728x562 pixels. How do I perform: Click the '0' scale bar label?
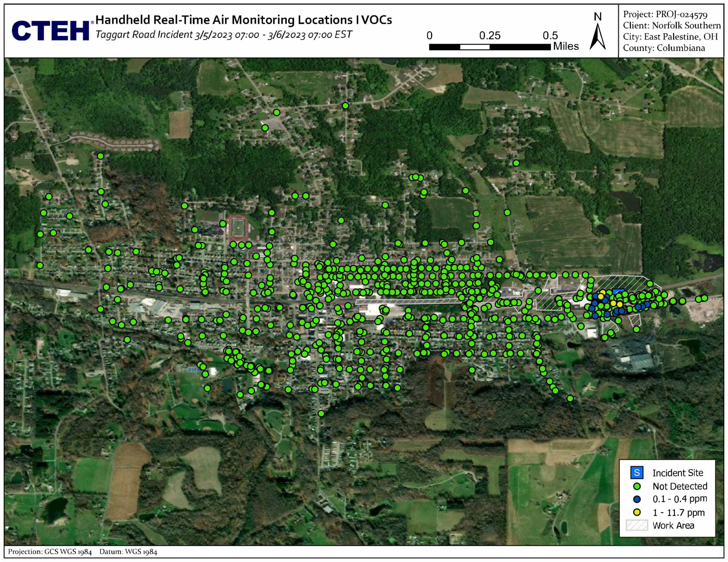[x=429, y=36]
